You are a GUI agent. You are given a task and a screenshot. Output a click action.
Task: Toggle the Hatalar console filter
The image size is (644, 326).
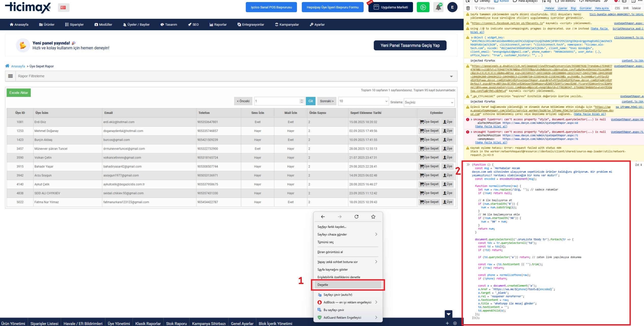[x=550, y=8]
